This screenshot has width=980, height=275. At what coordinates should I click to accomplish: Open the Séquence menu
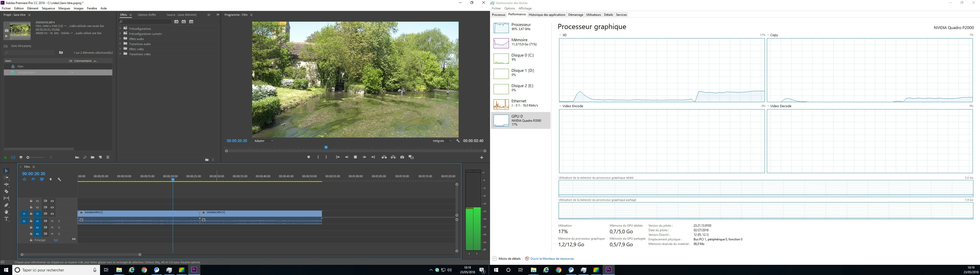click(x=48, y=8)
